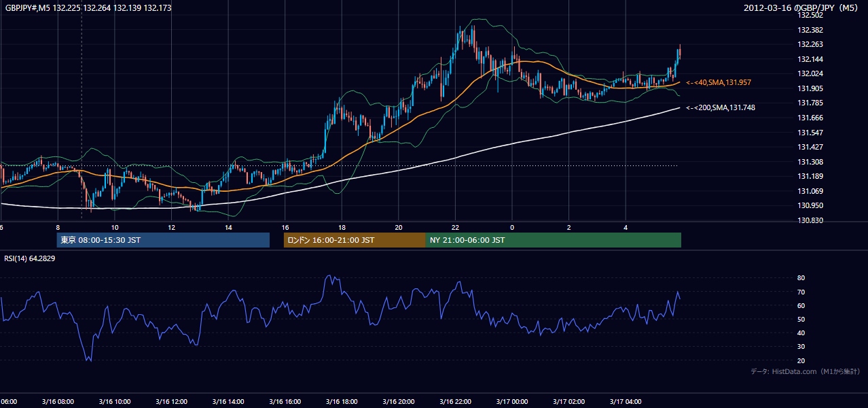This screenshot has height=408, width=868.
Task: Click price axis label 132.024
Action: tap(810, 73)
